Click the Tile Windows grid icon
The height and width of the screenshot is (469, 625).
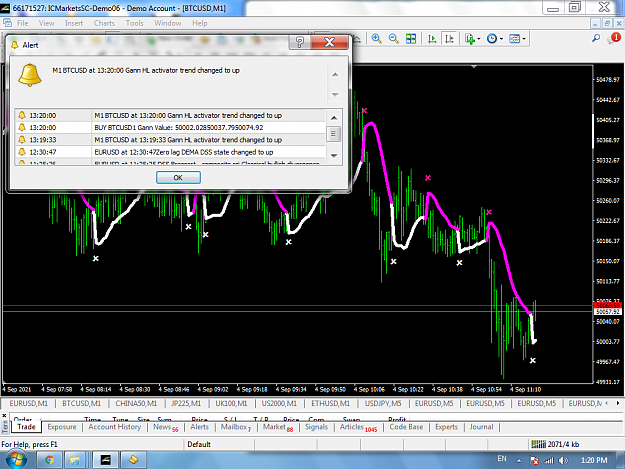coord(411,39)
